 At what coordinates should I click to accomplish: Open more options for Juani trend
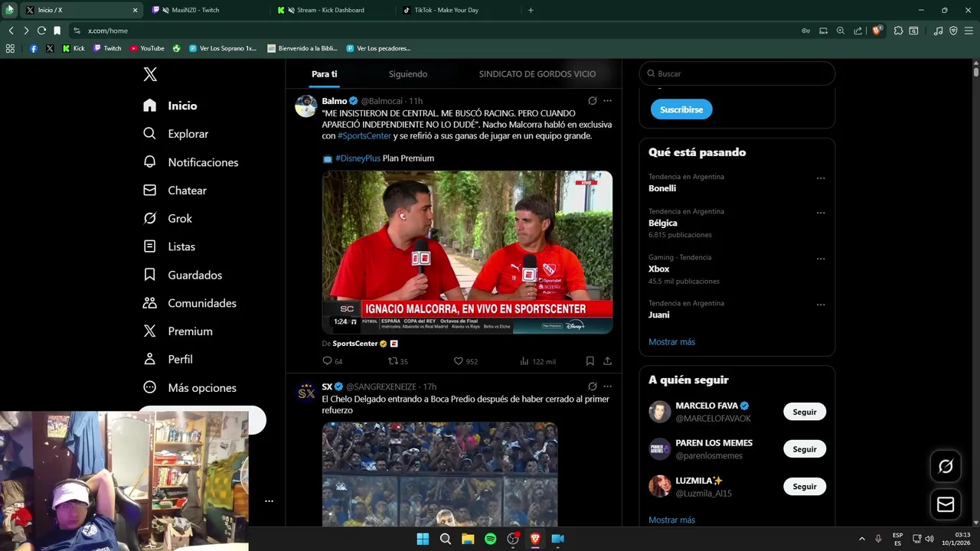821,305
